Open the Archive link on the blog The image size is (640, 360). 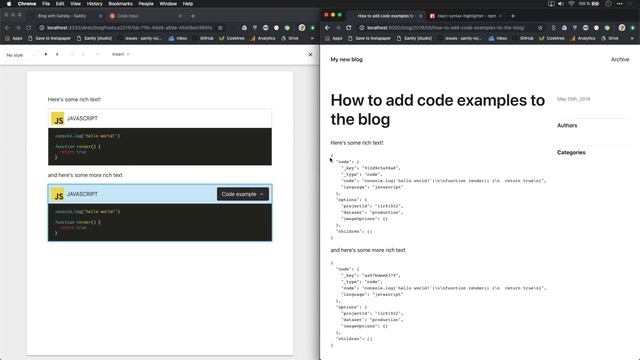(x=620, y=59)
